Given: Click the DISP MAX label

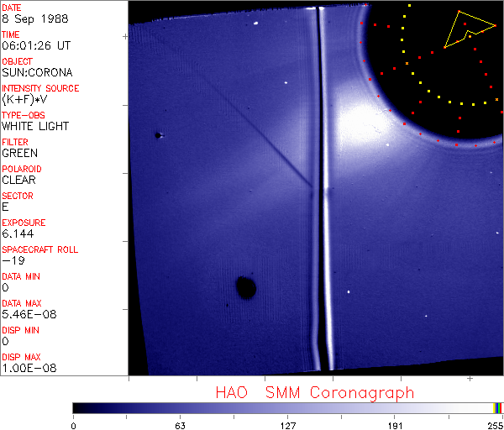Looking at the screenshot, I should point(21,357).
